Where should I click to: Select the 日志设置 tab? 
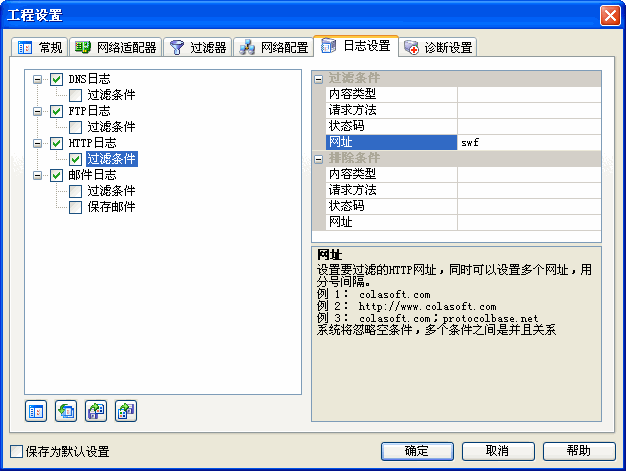click(356, 46)
